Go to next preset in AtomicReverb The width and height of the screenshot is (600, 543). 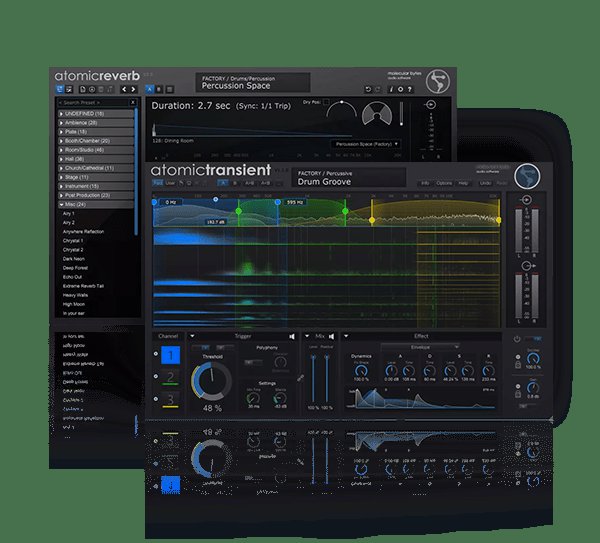(134, 90)
